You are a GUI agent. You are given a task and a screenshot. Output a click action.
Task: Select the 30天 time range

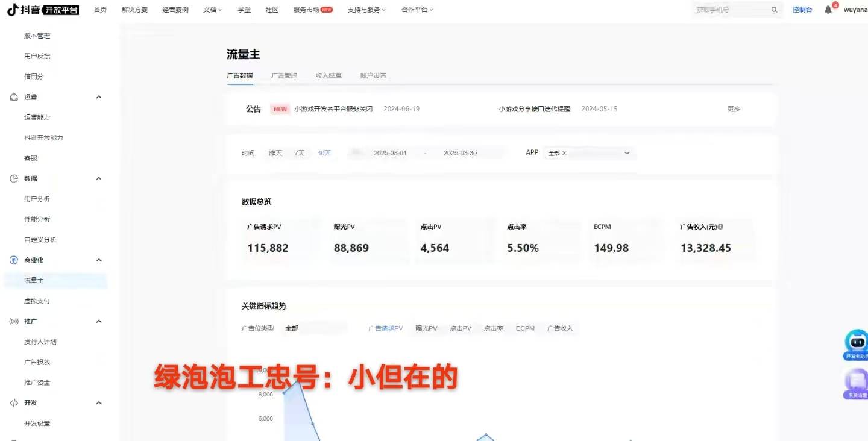[324, 153]
